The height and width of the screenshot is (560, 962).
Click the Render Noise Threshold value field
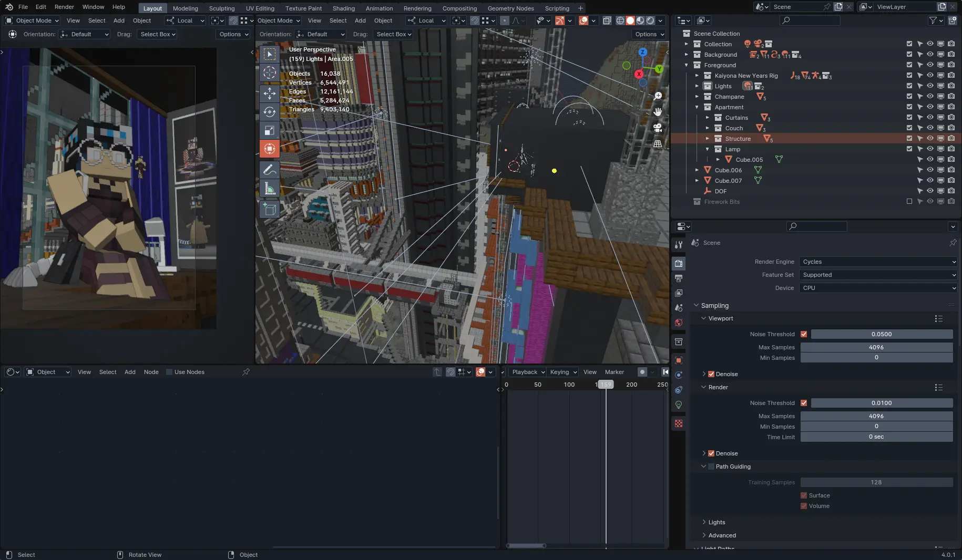881,403
